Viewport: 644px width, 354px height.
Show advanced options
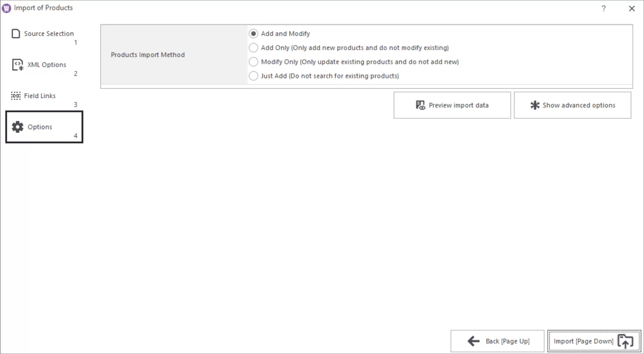(x=573, y=105)
